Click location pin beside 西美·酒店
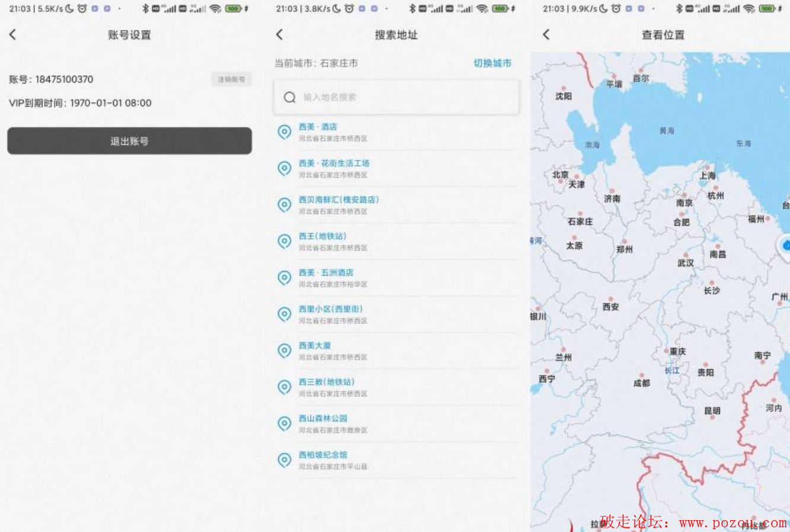The height and width of the screenshot is (532, 790). (x=284, y=132)
